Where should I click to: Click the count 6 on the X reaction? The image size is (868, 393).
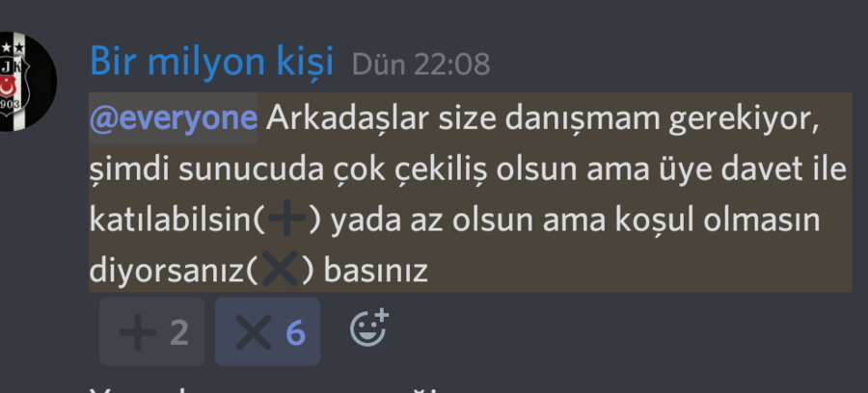point(295,332)
